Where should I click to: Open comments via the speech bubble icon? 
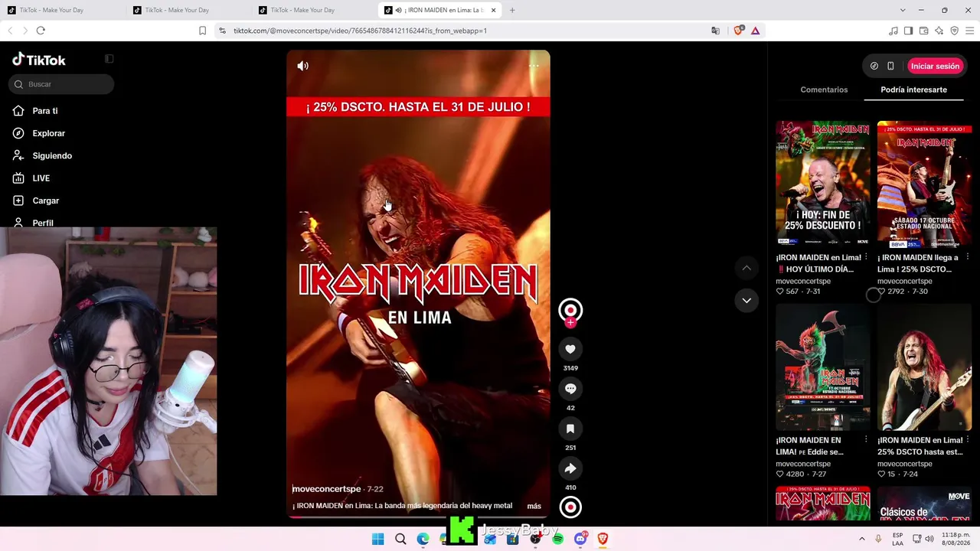(570, 389)
